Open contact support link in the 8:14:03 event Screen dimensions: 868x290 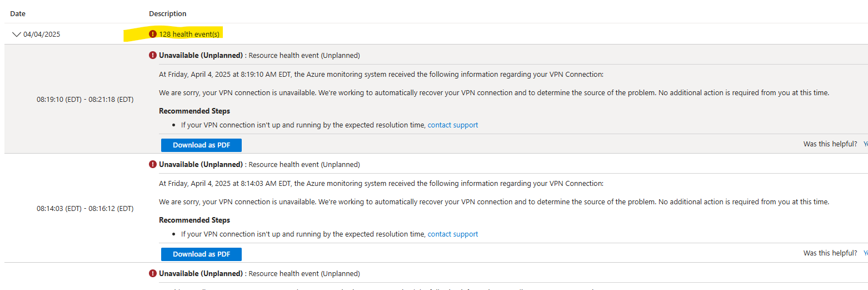pyautogui.click(x=452, y=234)
